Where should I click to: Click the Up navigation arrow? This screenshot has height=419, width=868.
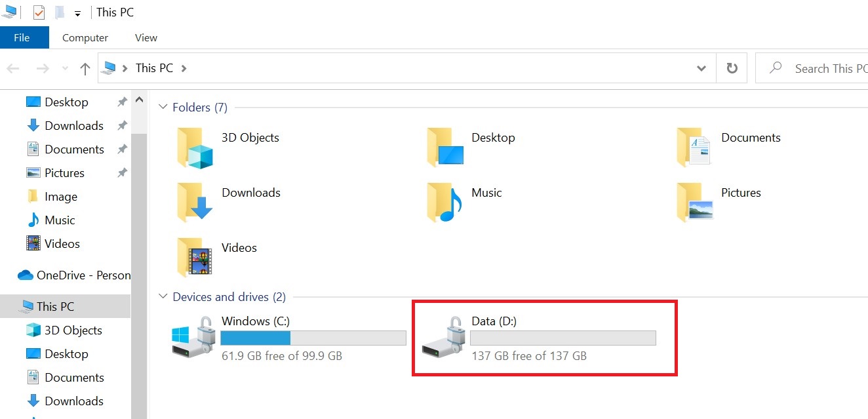85,68
